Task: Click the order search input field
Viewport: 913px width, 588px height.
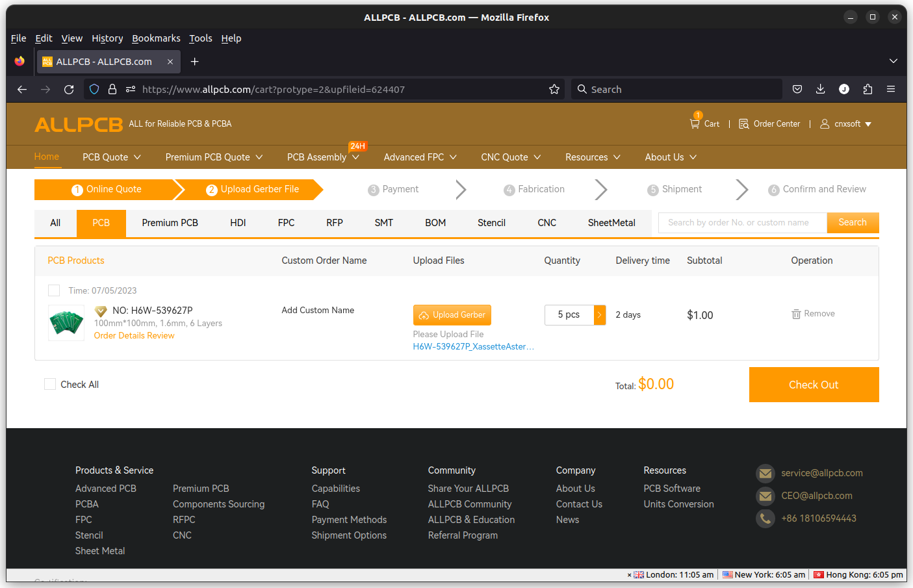Action: pos(742,222)
